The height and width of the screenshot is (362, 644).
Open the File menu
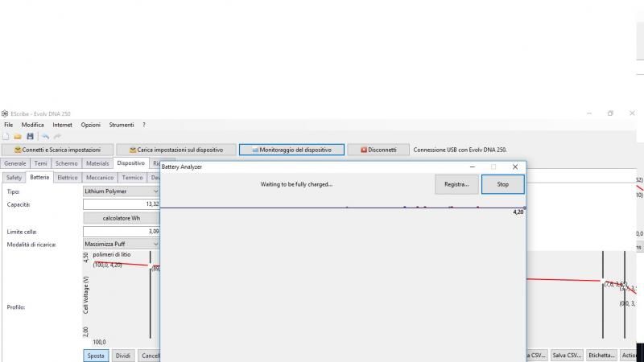tap(9, 125)
